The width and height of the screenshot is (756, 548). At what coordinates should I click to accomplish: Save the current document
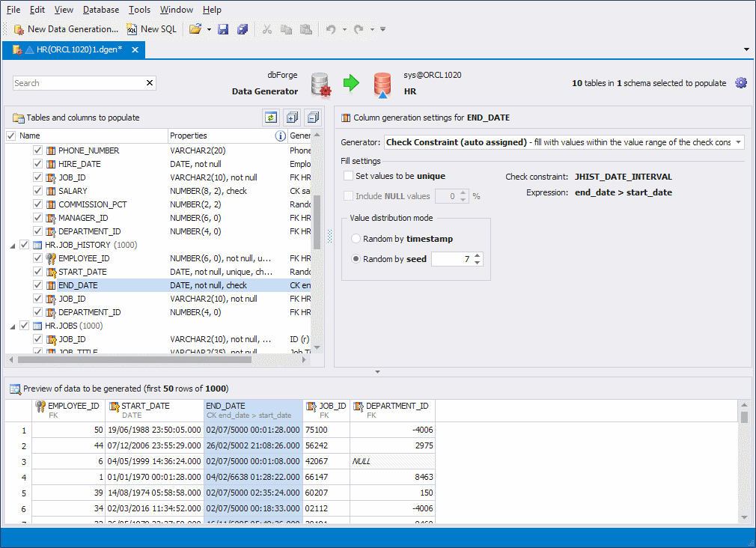(x=223, y=28)
